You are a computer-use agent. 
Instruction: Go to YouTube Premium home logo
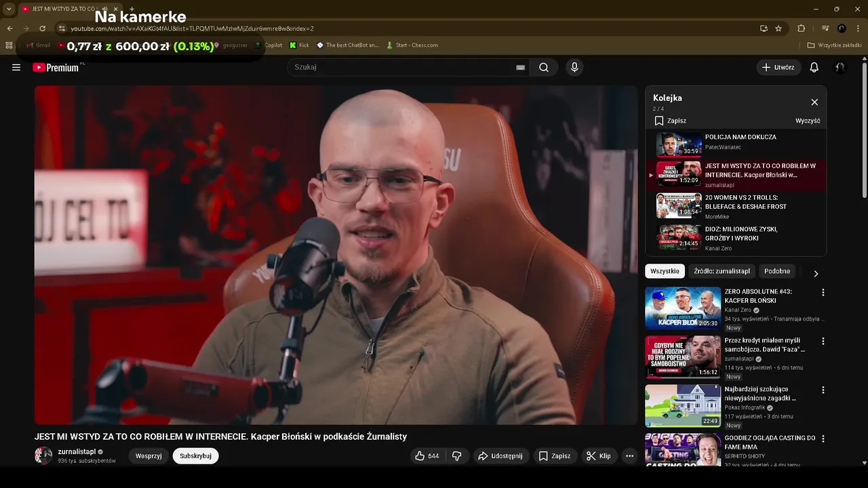(57, 67)
